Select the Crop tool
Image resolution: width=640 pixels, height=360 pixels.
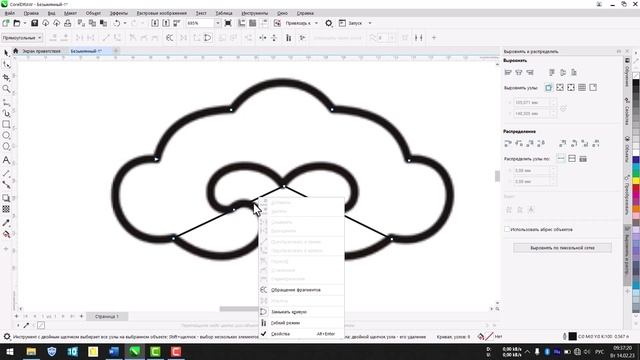(x=6, y=77)
